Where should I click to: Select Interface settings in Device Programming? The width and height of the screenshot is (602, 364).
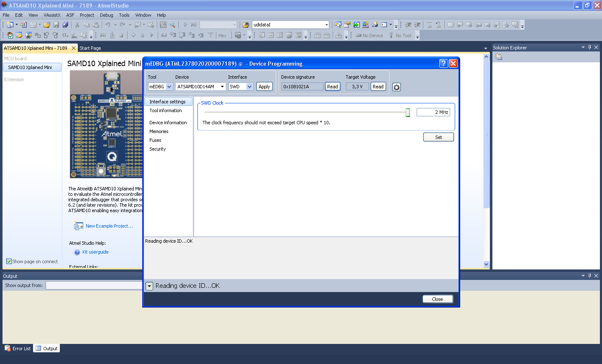pos(168,102)
